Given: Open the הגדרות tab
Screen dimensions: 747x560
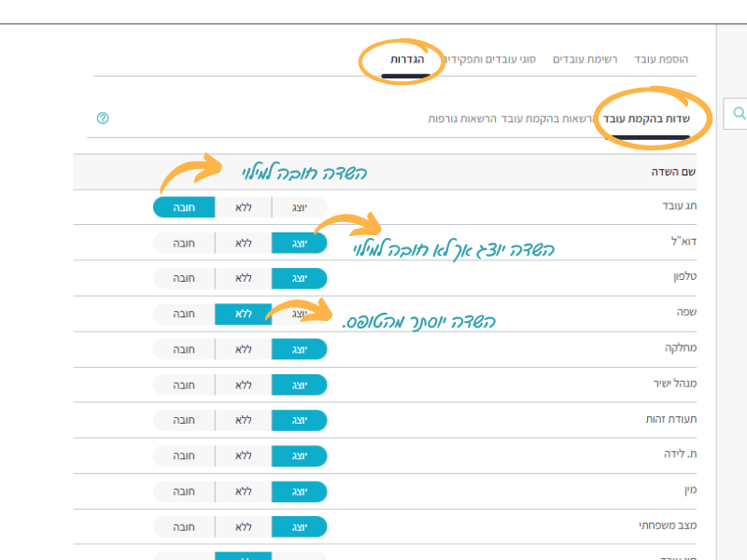Looking at the screenshot, I should point(406,59).
